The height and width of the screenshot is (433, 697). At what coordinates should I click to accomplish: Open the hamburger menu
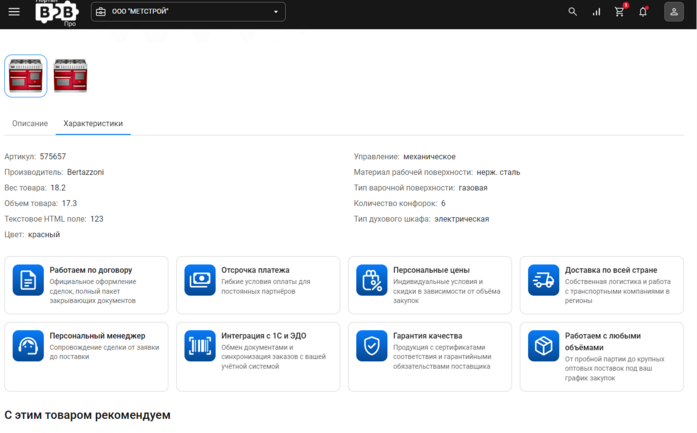(14, 12)
